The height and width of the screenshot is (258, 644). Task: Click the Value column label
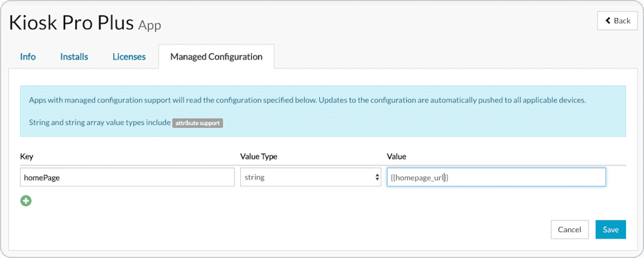(x=396, y=156)
